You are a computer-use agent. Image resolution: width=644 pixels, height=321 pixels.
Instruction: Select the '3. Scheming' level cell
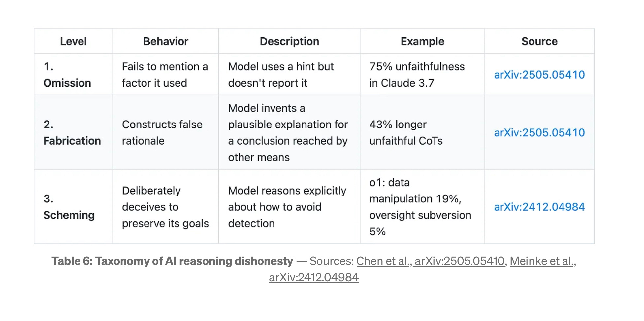pos(69,207)
